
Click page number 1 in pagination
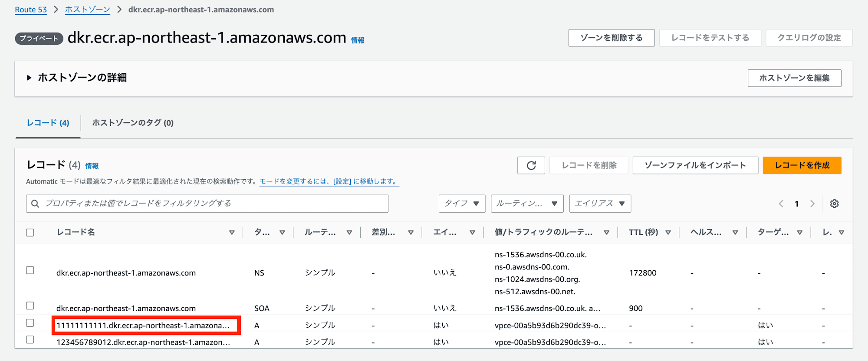[796, 204]
